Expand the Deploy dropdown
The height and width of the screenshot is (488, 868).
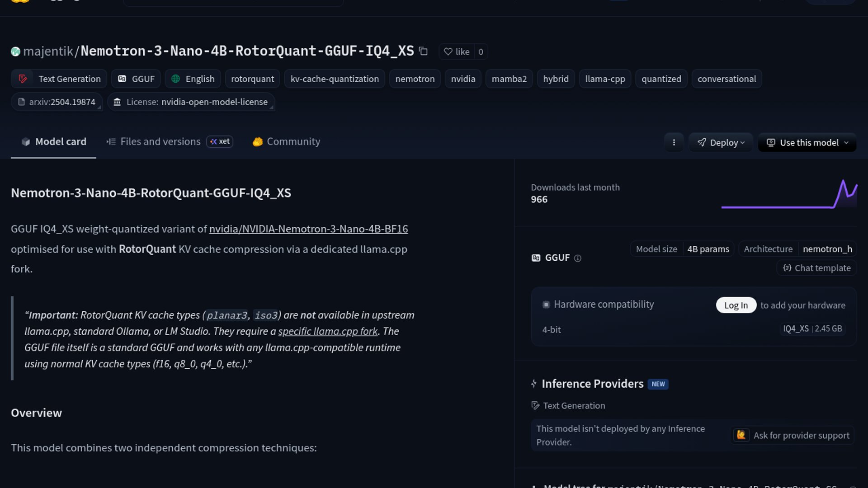(721, 142)
